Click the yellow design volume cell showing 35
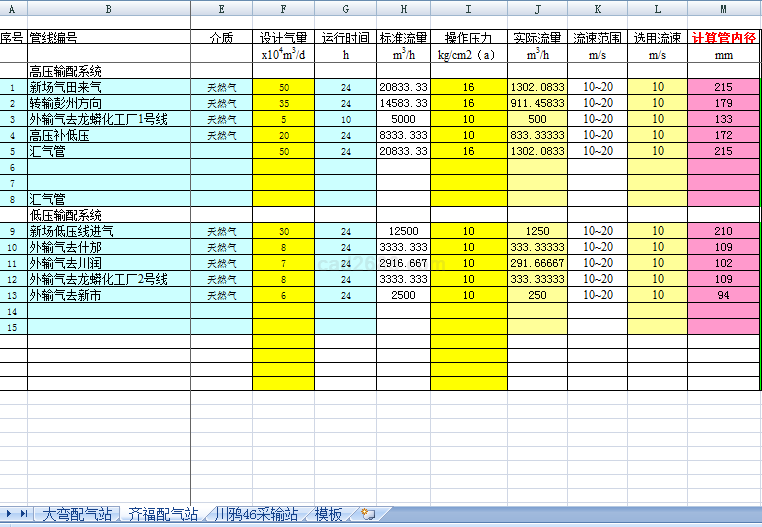This screenshot has width=762, height=527. [x=284, y=103]
